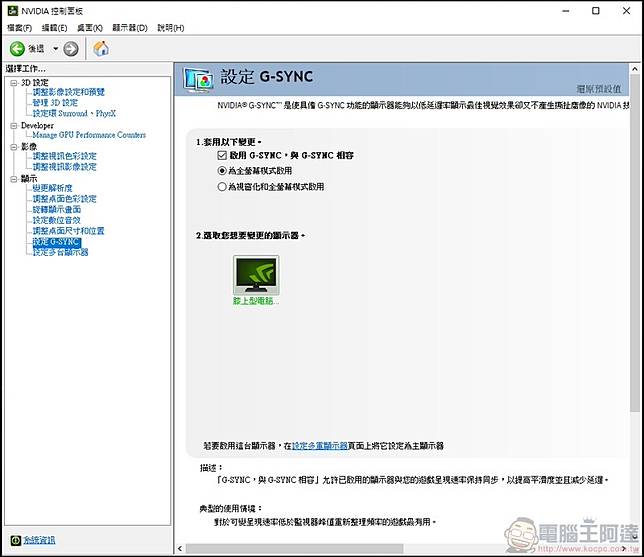The width and height of the screenshot is (644, 557).
Task: Open 調整影像設定和預覽 in the tree
Action: point(69,92)
